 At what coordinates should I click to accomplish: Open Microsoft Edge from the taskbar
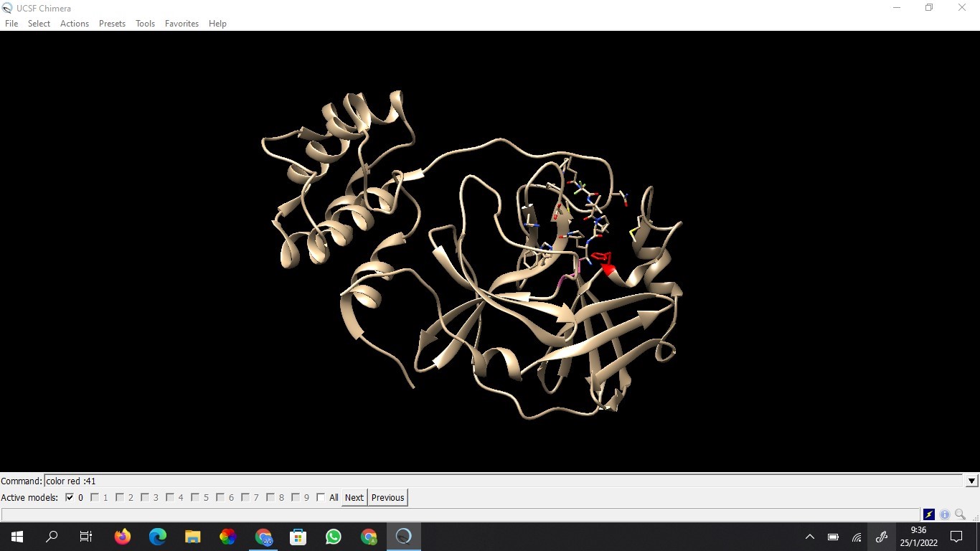click(158, 537)
